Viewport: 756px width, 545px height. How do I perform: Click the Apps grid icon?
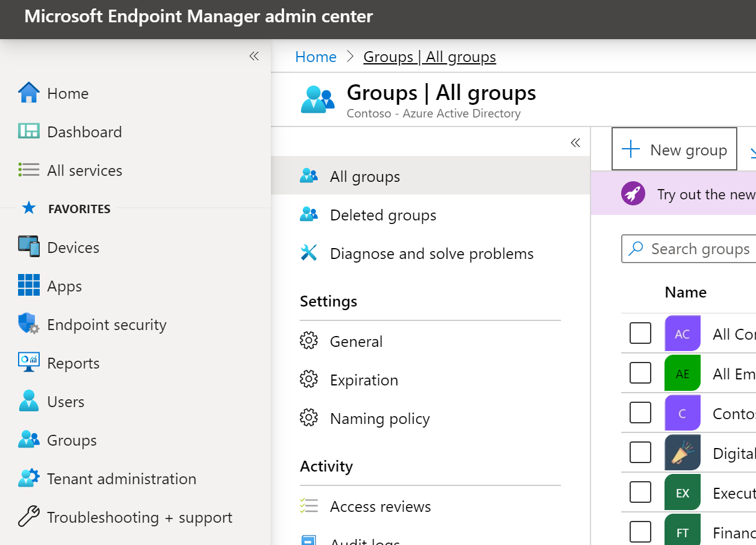point(29,285)
